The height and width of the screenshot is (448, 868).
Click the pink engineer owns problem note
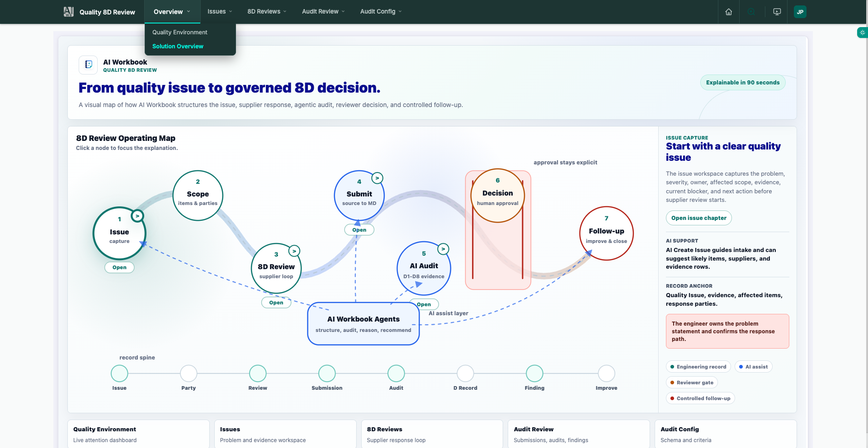(727, 331)
